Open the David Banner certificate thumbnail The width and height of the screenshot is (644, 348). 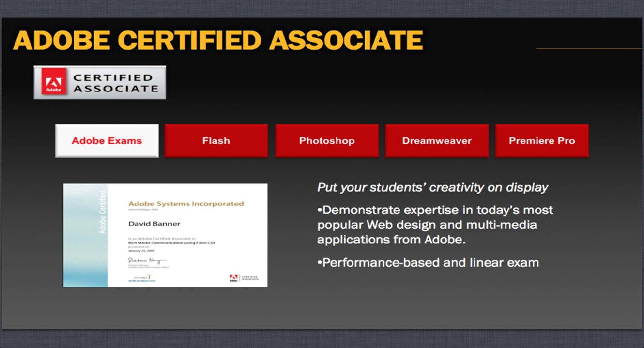165,235
